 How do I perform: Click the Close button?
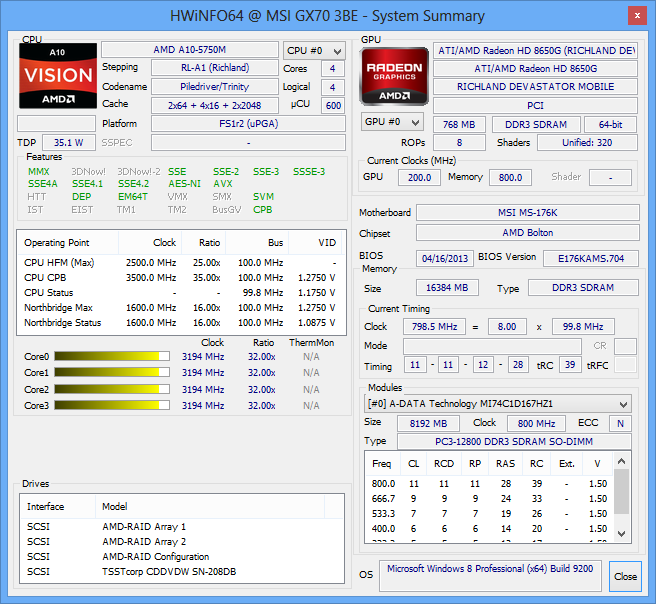pos(625,576)
